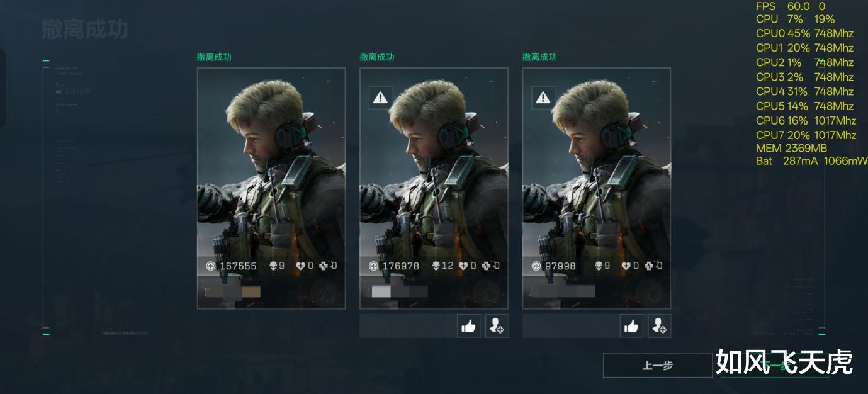Click warning triangle on right player card
This screenshot has width=868, height=394.
pos(543,98)
